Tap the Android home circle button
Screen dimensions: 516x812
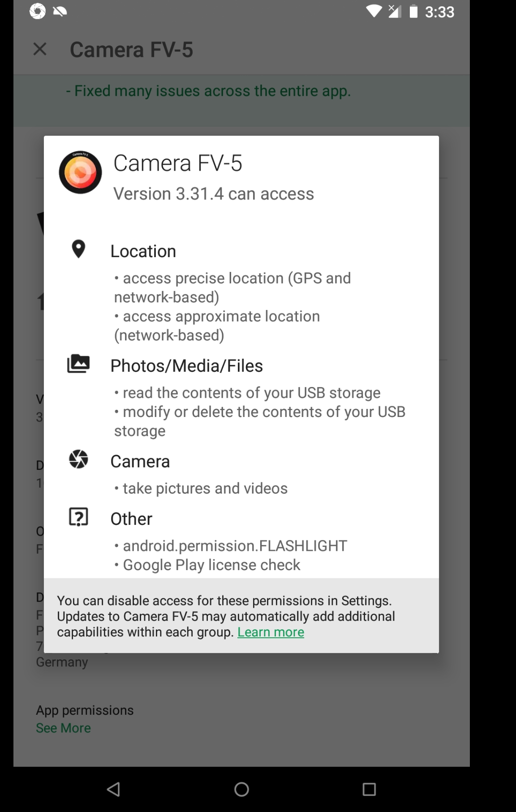coord(241,789)
